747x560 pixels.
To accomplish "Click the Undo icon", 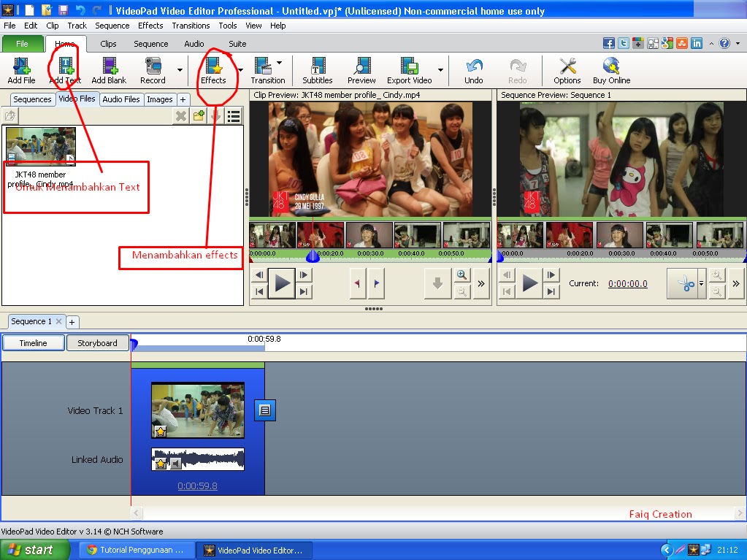I will [x=474, y=71].
